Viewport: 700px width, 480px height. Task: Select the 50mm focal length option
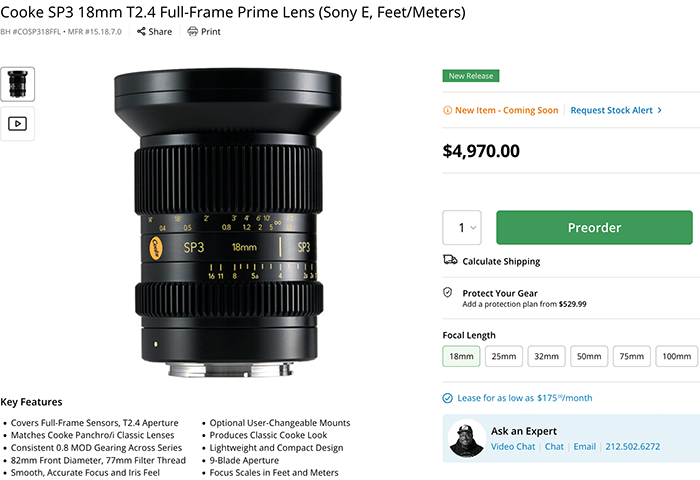click(x=589, y=356)
